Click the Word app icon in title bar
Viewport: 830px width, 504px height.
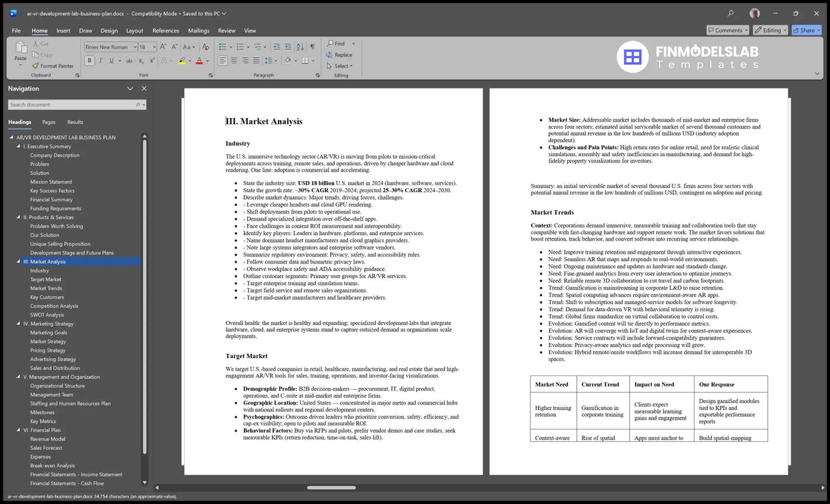(13, 13)
